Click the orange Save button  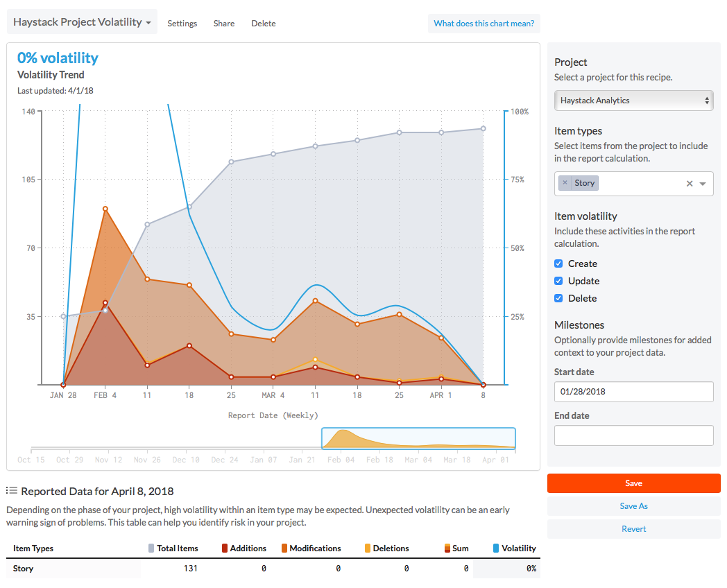634,483
